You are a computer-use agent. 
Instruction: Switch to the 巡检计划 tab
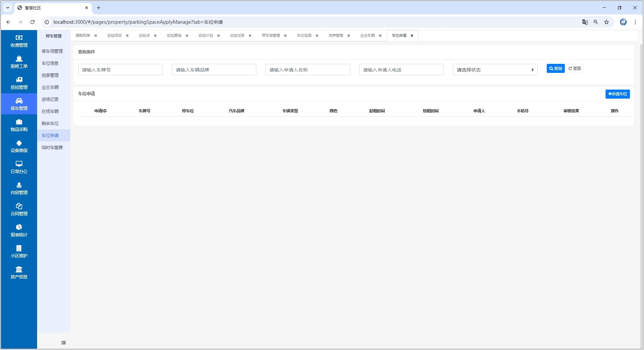click(x=206, y=36)
